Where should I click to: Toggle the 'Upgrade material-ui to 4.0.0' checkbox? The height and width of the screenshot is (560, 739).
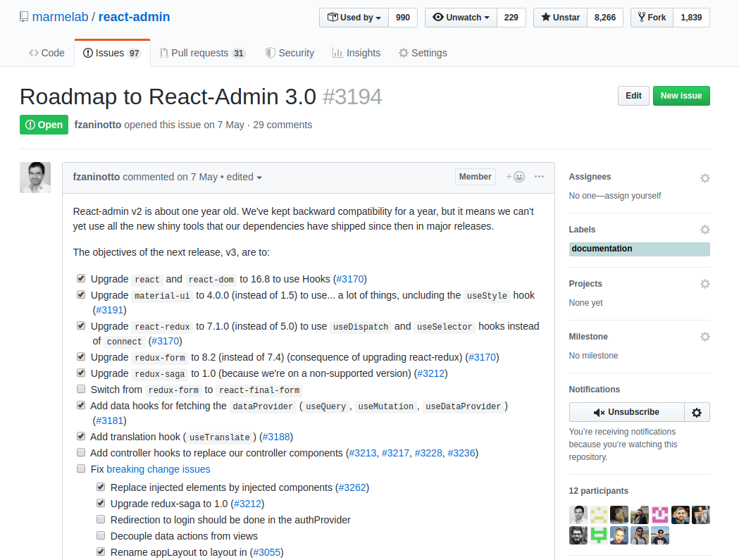[81, 294]
